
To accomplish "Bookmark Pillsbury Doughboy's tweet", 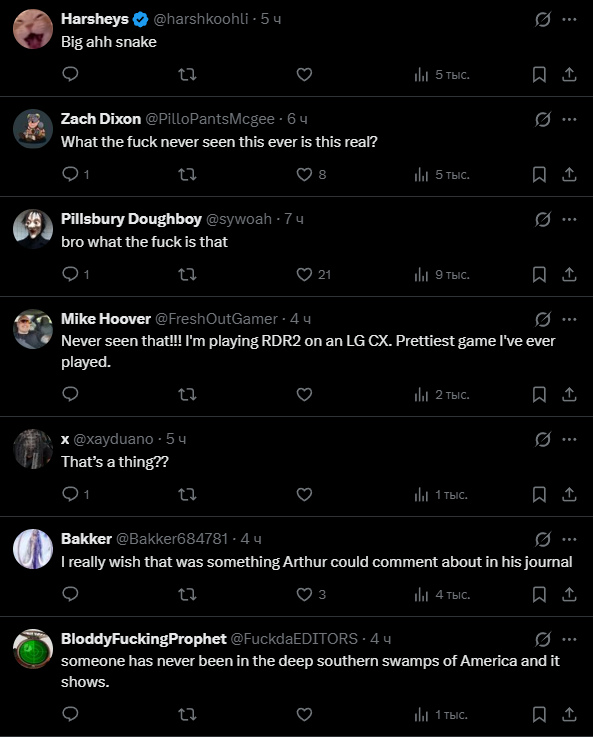I will coord(539,274).
